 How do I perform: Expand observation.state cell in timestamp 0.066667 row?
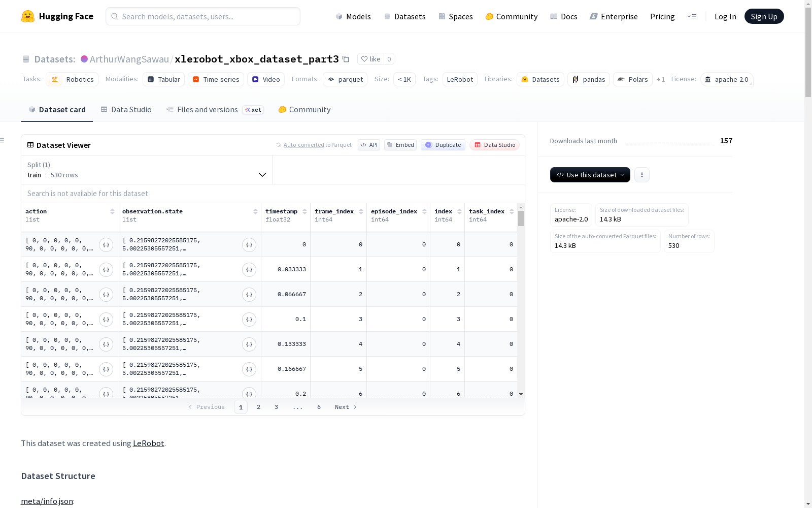click(x=249, y=295)
